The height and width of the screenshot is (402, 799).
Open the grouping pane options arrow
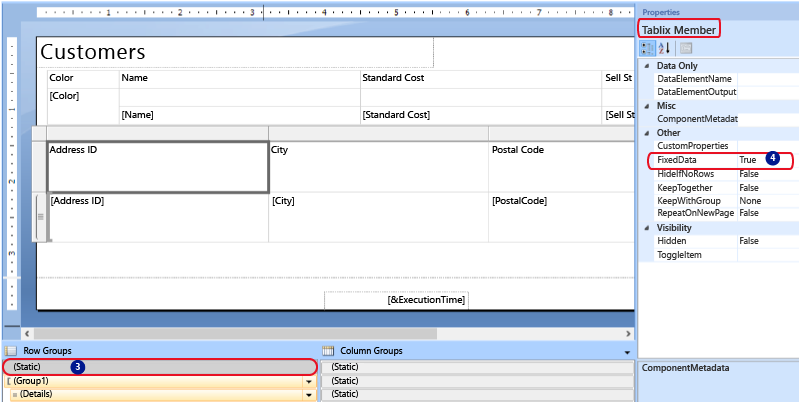coord(627,352)
